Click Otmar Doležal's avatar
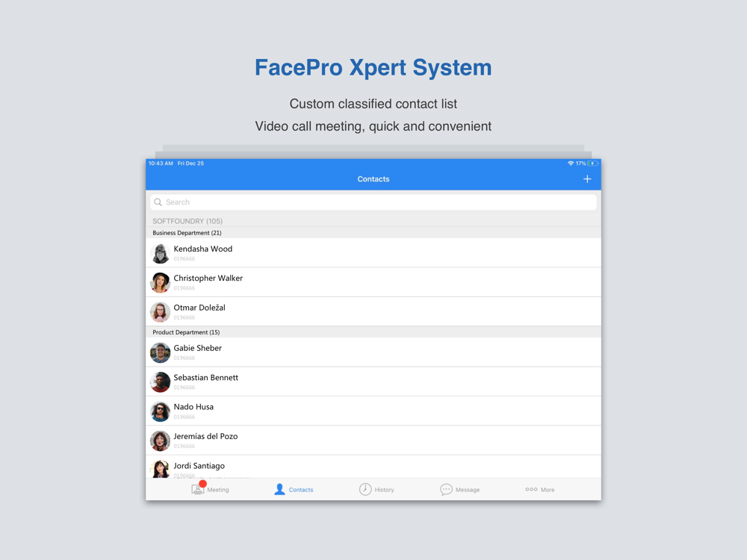The height and width of the screenshot is (560, 747). coord(160,312)
